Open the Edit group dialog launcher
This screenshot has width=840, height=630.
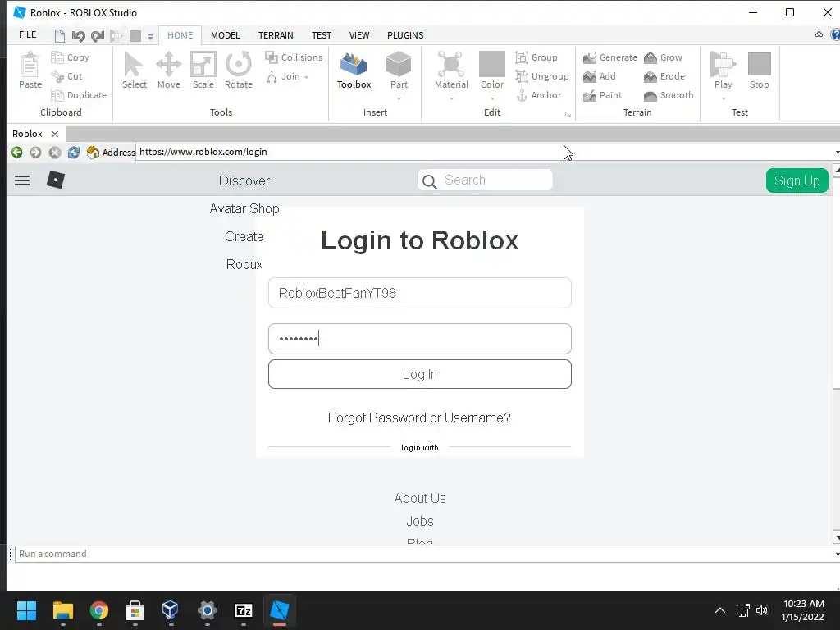(568, 115)
